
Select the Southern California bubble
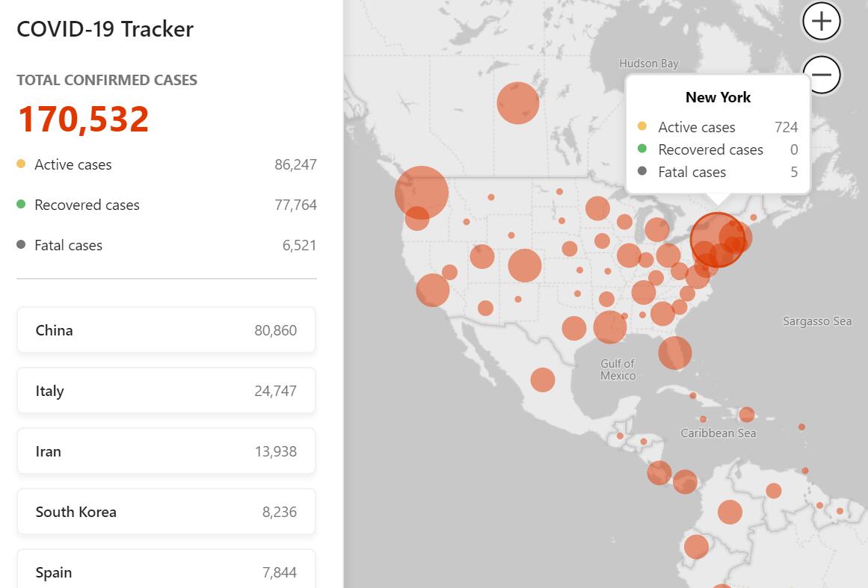(x=433, y=290)
